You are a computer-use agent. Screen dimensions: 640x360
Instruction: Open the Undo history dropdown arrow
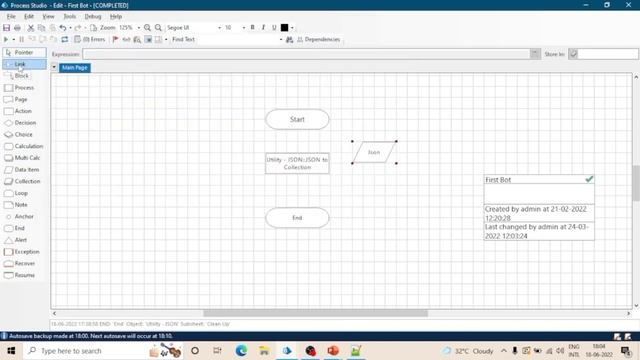point(70,28)
